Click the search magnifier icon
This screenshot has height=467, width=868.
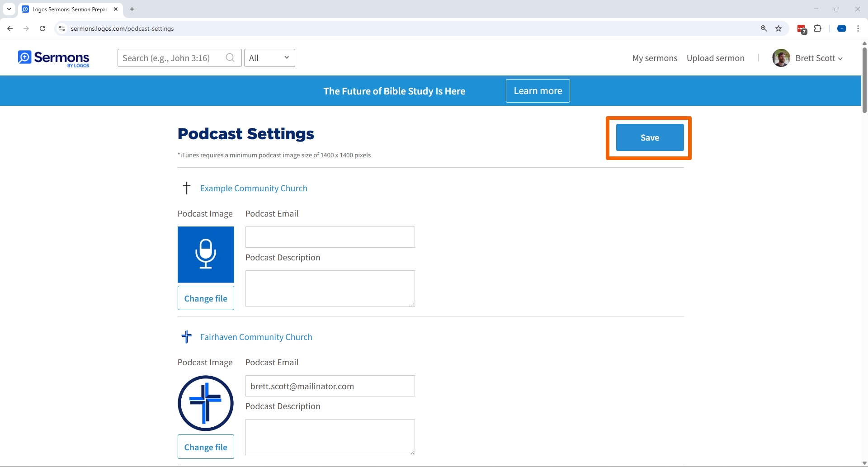click(230, 58)
